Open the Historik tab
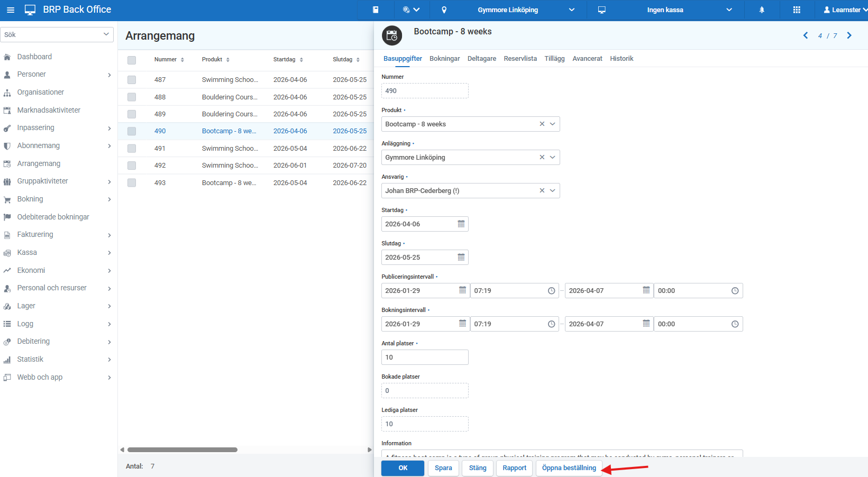868x477 pixels. (621, 59)
